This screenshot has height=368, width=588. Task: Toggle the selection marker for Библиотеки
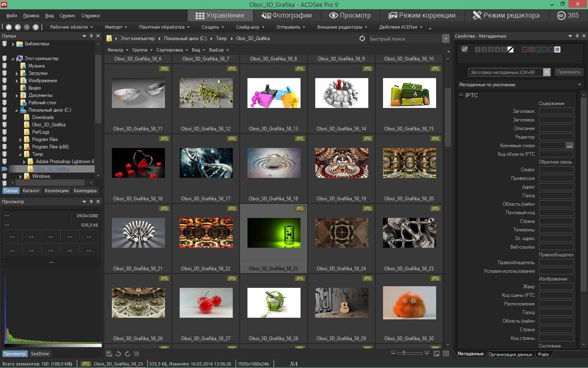(4, 44)
